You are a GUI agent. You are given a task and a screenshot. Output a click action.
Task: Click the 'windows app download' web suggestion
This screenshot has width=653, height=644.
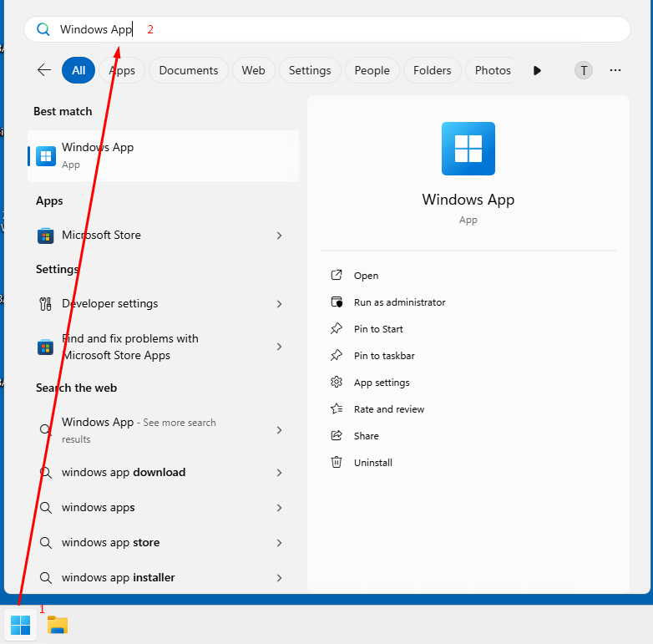pos(162,473)
